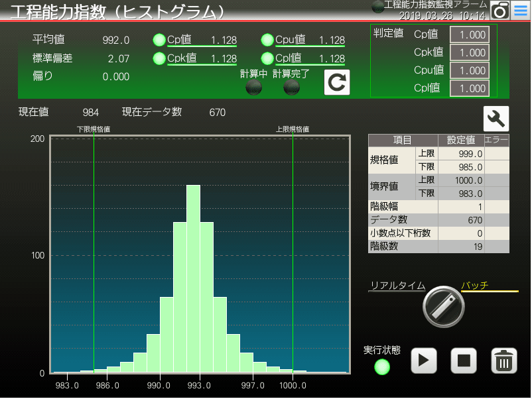This screenshot has height=399, width=532.
Task: Click the trash can delete icon
Action: (504, 361)
